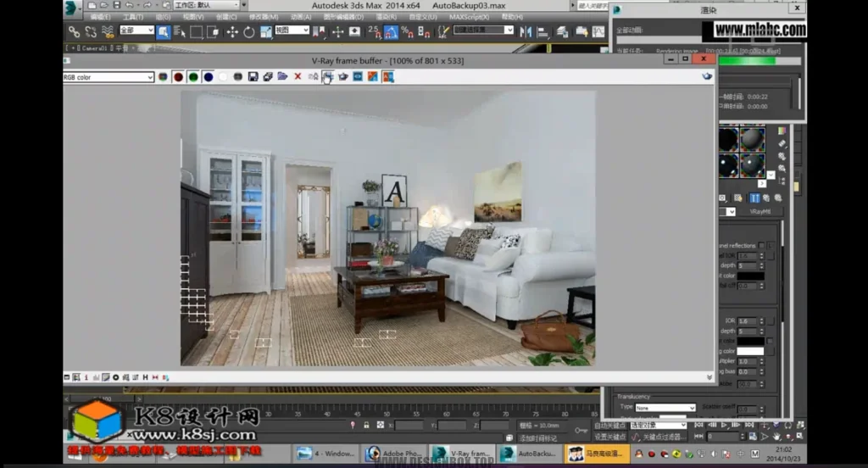This screenshot has height=468, width=868.
Task: Activate the Select Object tool
Action: 163,31
